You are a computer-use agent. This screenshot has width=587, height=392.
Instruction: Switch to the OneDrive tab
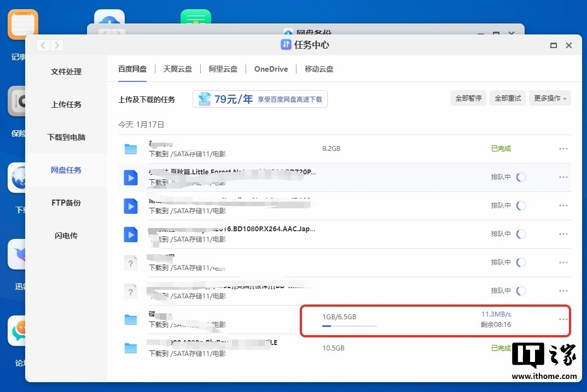271,69
